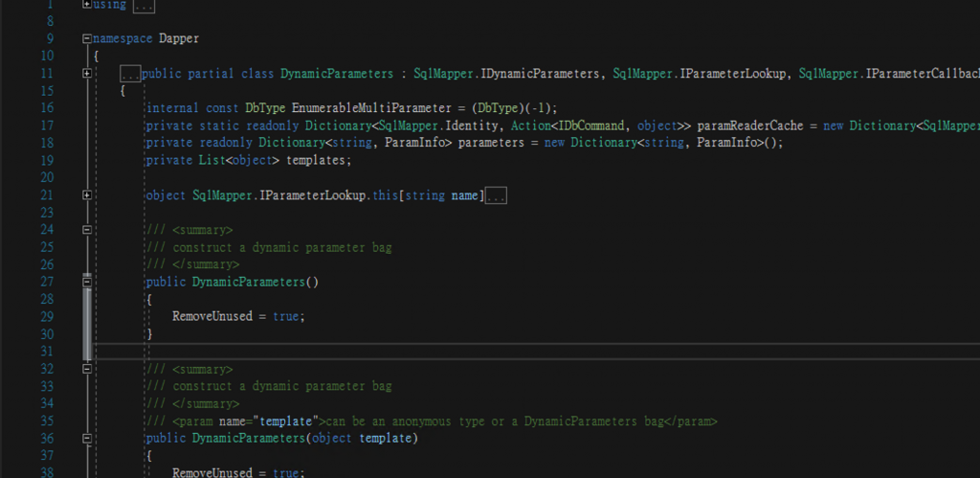Click IDynamicParameters in the class declaration
This screenshot has width=980, height=478.
point(540,74)
